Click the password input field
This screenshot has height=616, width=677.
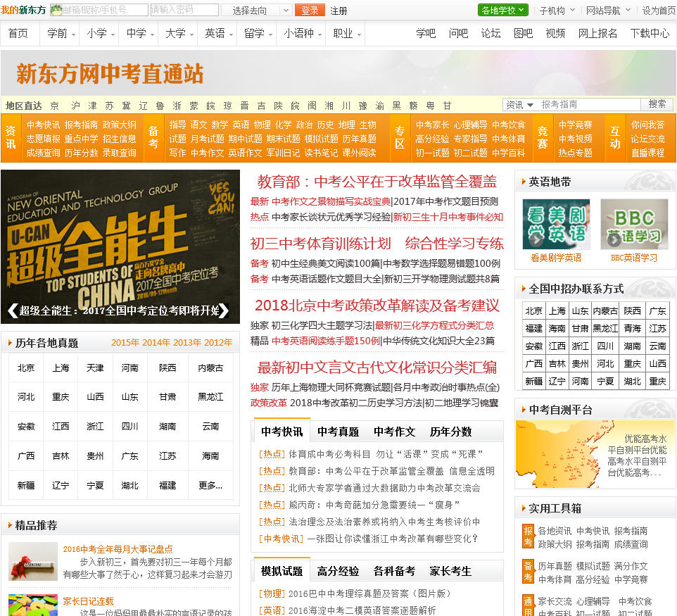(184, 10)
